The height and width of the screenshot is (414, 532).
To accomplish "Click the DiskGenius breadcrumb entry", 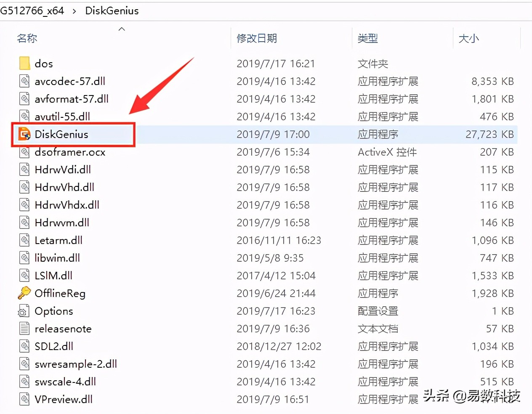I will [112, 11].
